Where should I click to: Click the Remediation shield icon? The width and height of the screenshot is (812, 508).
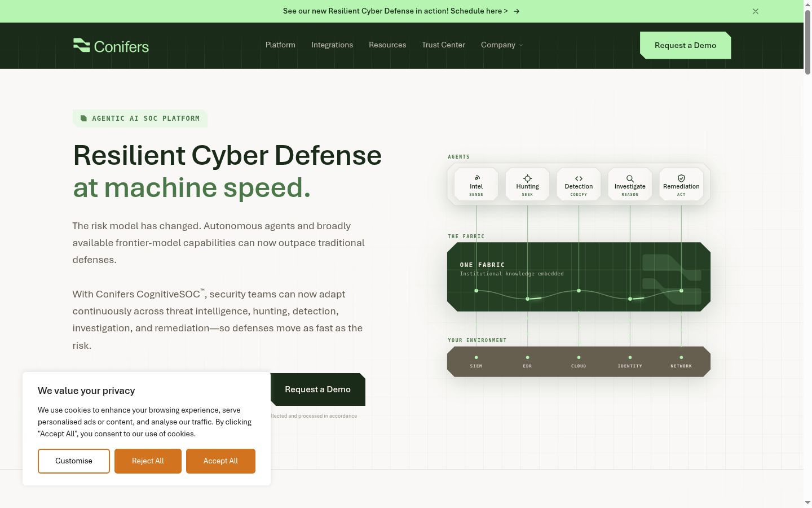pyautogui.click(x=681, y=178)
